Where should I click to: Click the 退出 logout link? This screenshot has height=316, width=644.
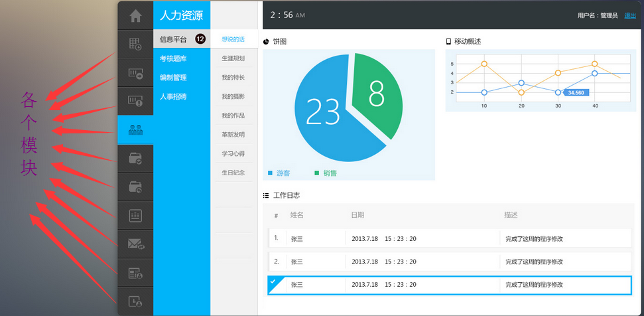pos(630,16)
